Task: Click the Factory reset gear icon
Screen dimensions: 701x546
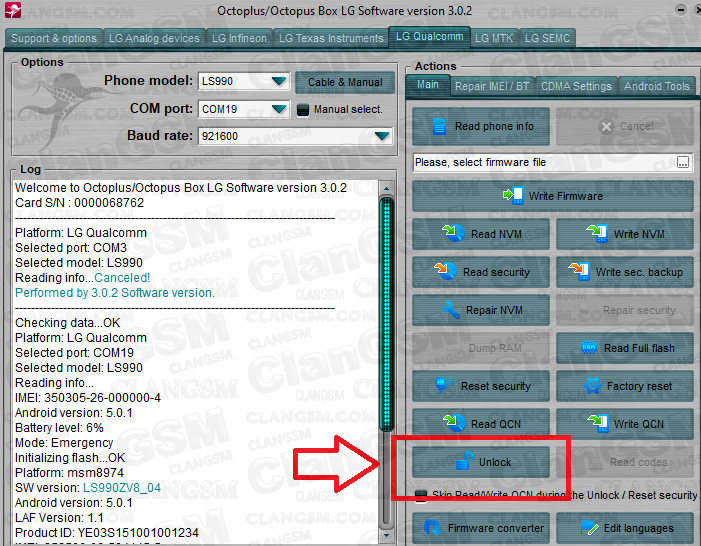Action: [x=593, y=385]
